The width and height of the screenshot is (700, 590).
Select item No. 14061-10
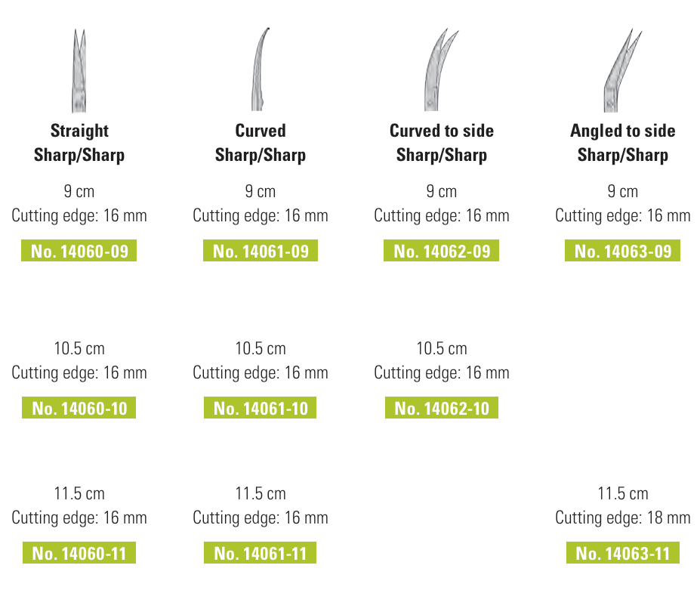261,409
